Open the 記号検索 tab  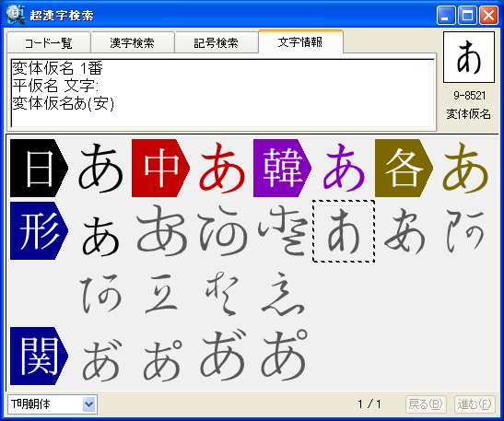216,42
